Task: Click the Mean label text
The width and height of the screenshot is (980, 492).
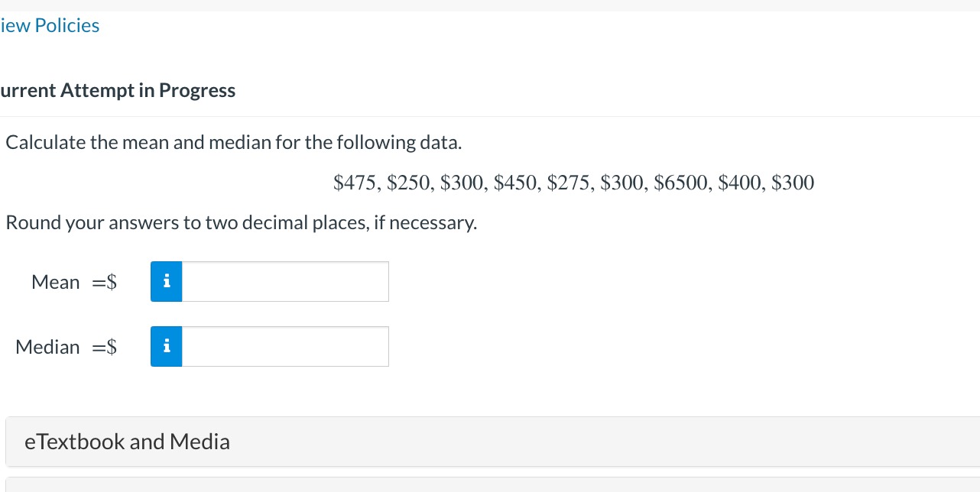Action: (x=56, y=283)
